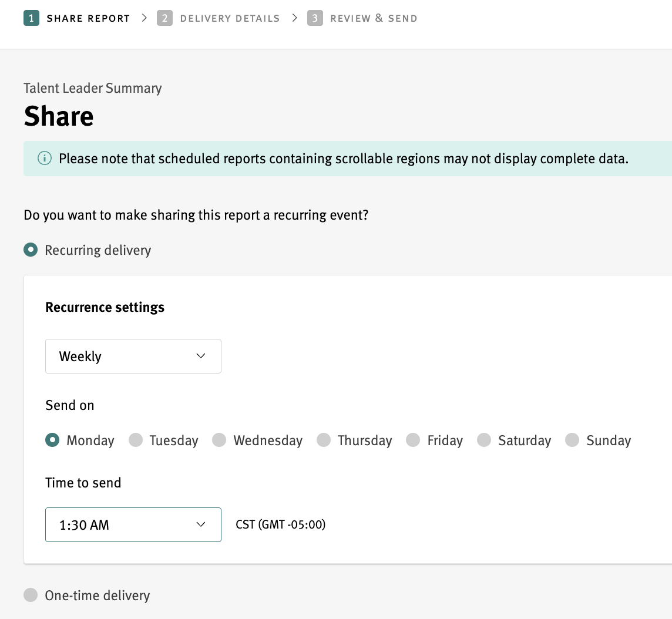
Task: Go to the Review & Send step
Action: [374, 18]
